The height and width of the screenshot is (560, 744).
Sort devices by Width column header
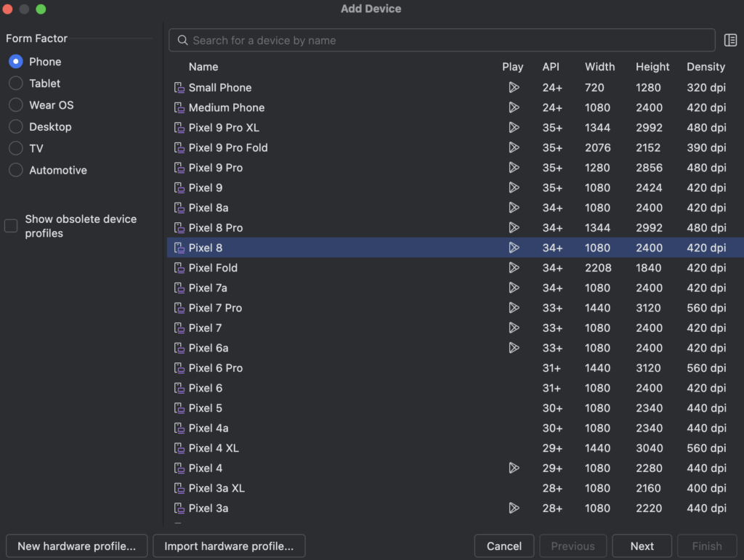(599, 67)
